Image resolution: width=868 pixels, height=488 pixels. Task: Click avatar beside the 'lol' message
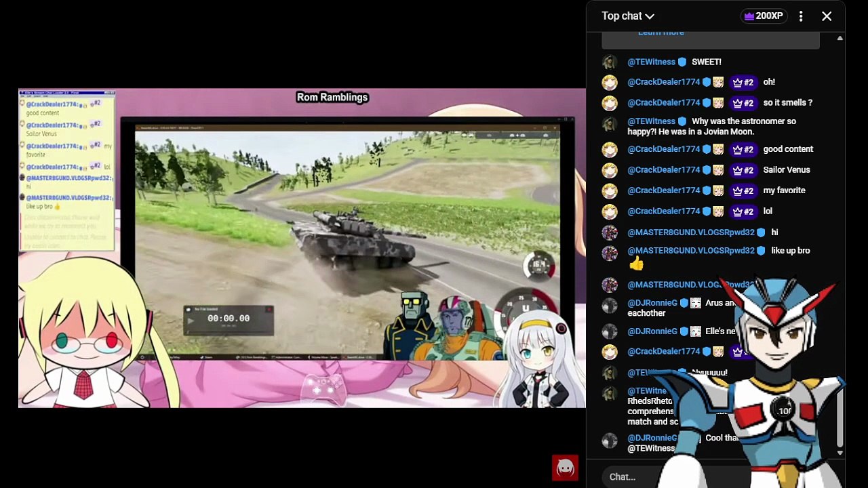(610, 212)
